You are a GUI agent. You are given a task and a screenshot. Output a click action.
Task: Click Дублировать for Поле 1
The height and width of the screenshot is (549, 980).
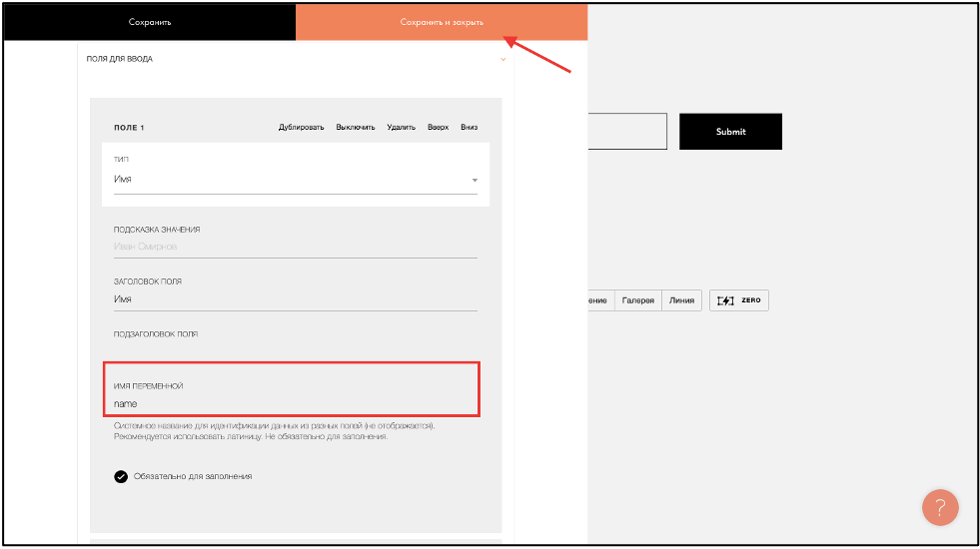coord(301,127)
